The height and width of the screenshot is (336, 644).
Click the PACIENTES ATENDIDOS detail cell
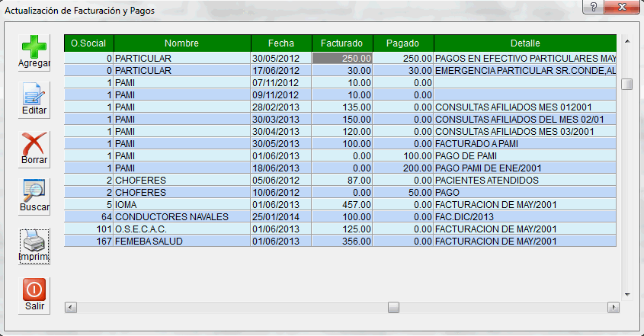point(525,181)
